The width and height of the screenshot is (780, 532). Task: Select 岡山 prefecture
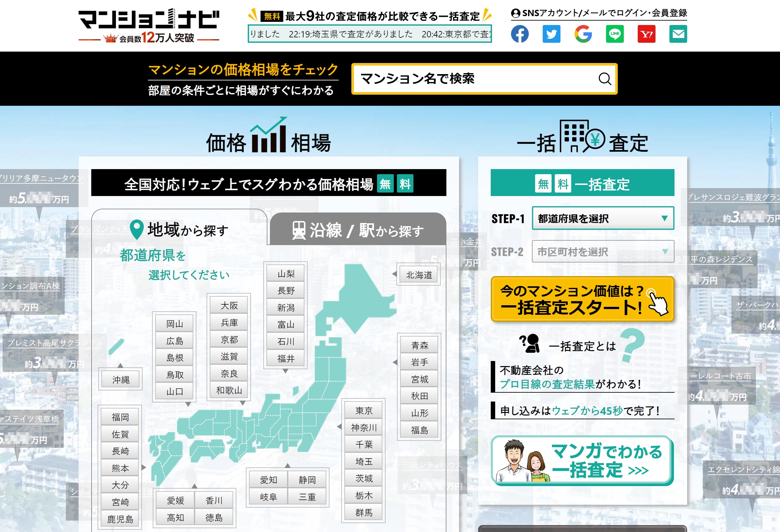pyautogui.click(x=175, y=323)
